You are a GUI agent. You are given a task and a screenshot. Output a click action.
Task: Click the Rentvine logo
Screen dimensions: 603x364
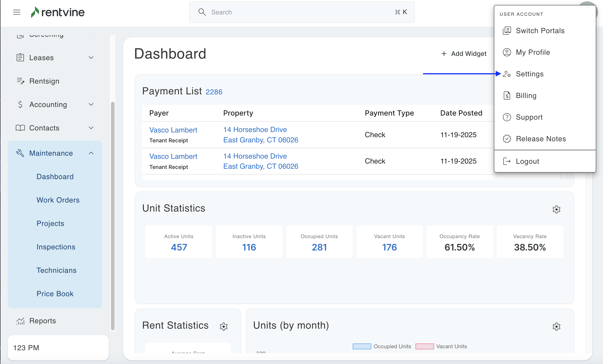[x=58, y=12]
